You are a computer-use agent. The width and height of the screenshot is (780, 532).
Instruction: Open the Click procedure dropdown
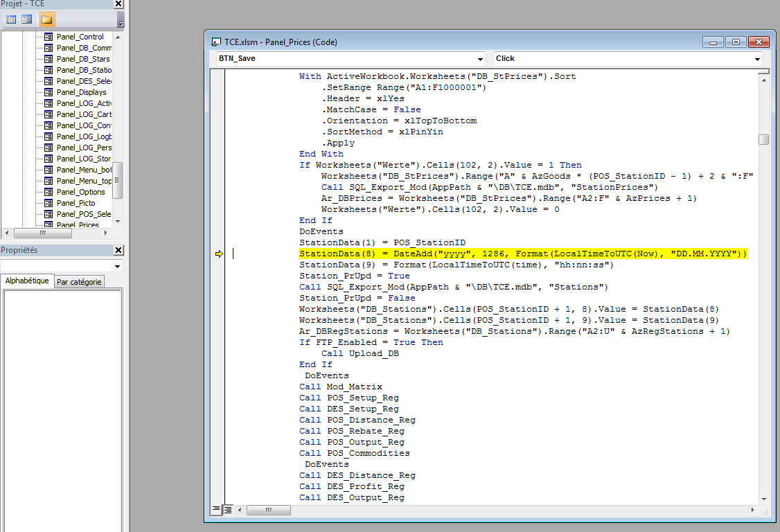(x=757, y=59)
